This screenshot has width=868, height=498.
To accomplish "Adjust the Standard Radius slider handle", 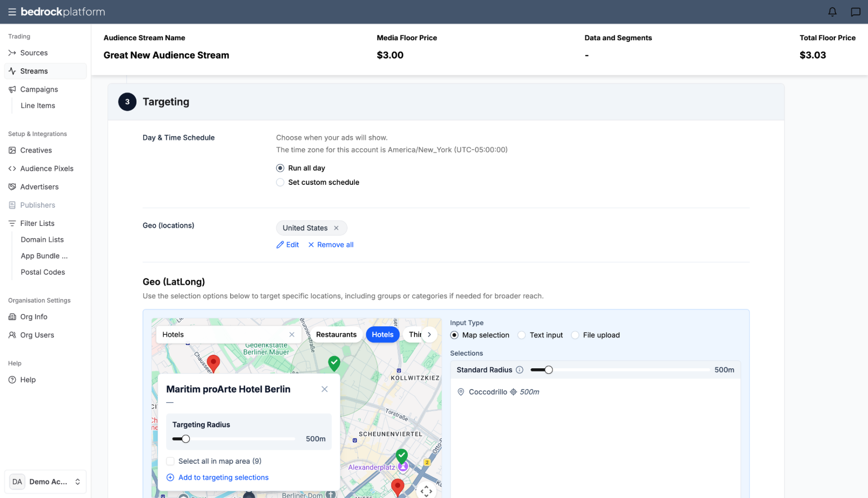I will pos(548,370).
